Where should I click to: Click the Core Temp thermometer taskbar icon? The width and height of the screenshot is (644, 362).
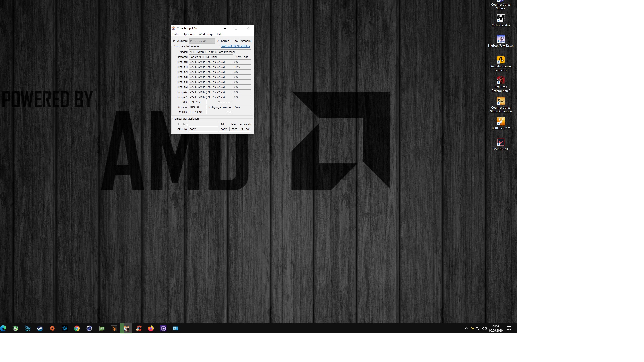[126, 328]
